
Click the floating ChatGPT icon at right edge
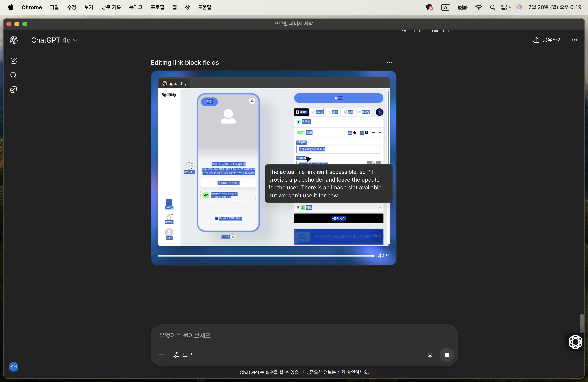point(576,342)
